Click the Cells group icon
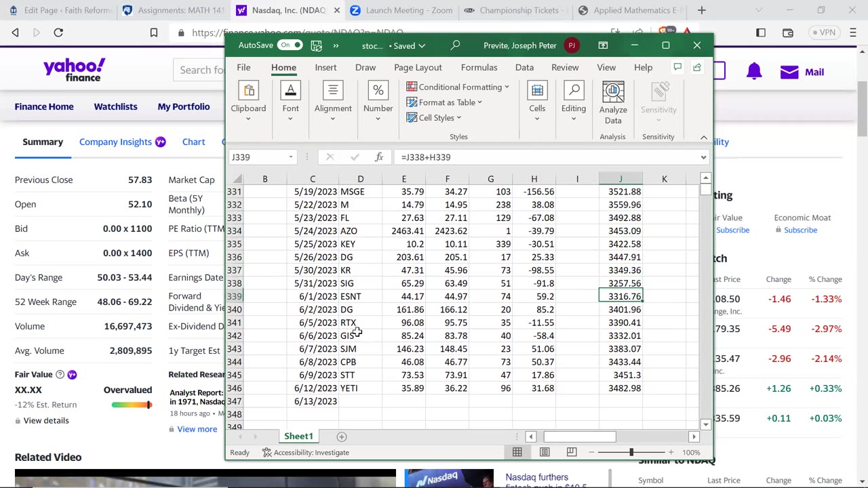The width and height of the screenshot is (868, 488). pyautogui.click(x=537, y=91)
